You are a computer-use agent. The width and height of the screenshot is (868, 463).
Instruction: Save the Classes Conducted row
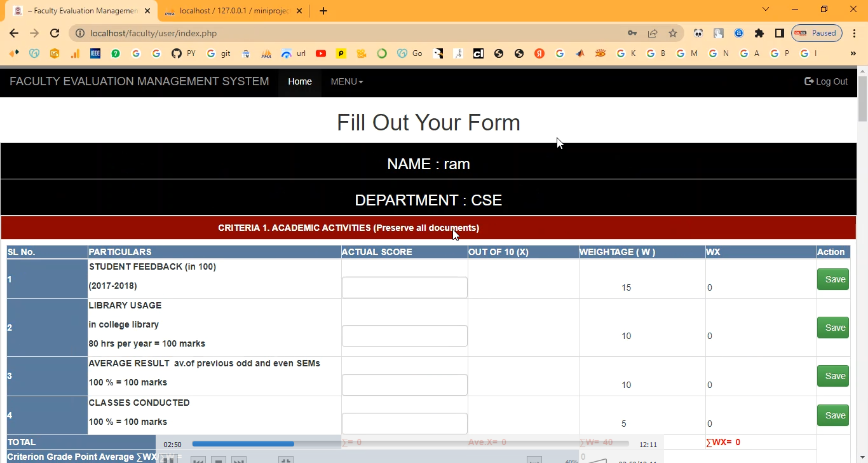click(x=833, y=415)
